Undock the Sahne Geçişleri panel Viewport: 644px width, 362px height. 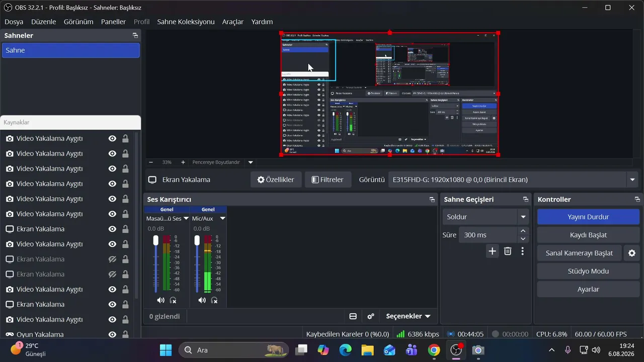[525, 200]
